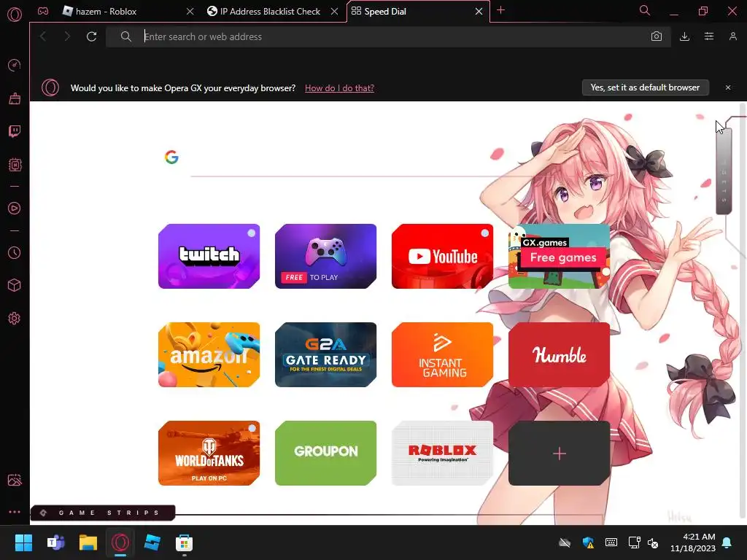Image resolution: width=747 pixels, height=560 pixels.
Task: Open the Roblox Studio taskbar icon
Action: click(x=152, y=542)
